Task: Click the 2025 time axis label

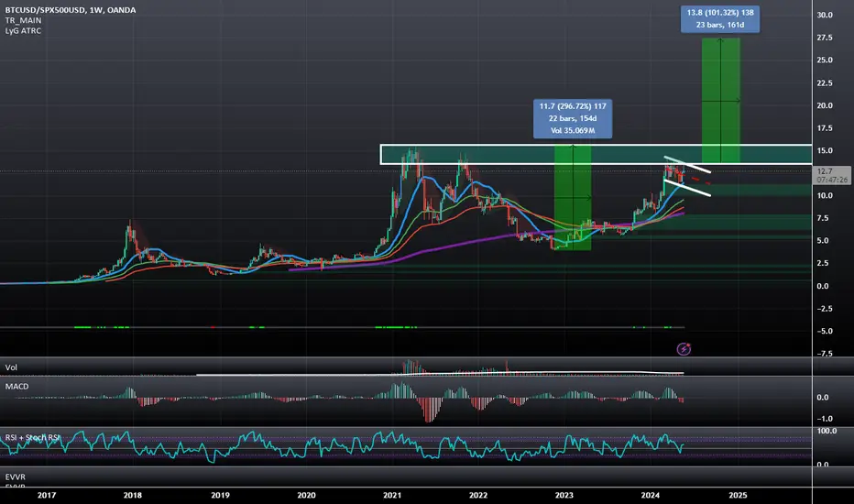Action: (738, 495)
